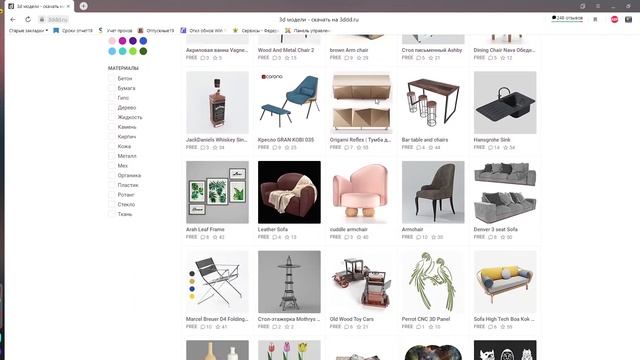This screenshot has height=360, width=640.
Task: Open the Учет прохов bookmark
Action: [116, 31]
